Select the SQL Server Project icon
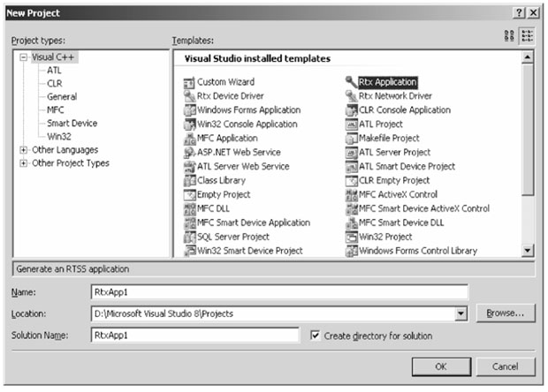Viewport: 548px width, 392px height. [189, 237]
